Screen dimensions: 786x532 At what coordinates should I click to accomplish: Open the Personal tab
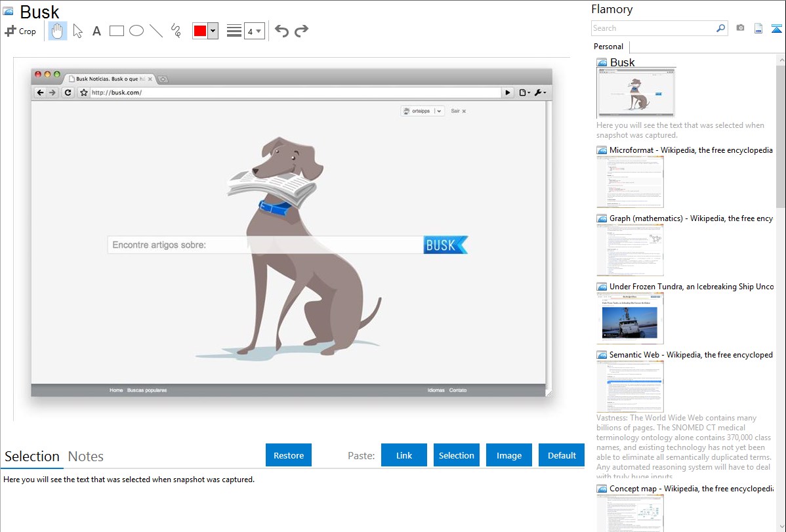(x=608, y=47)
